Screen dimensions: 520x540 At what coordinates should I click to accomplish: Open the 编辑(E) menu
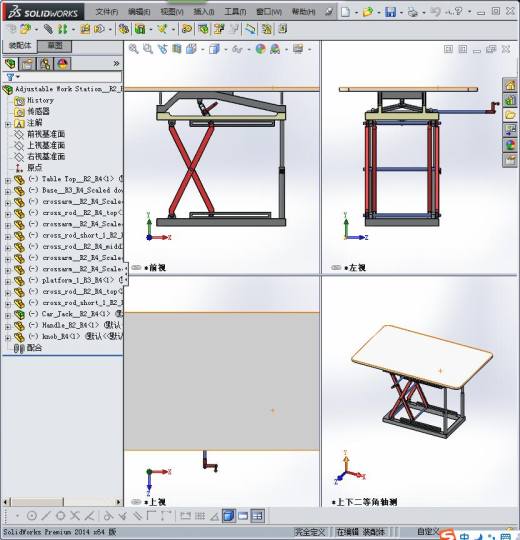(139, 12)
